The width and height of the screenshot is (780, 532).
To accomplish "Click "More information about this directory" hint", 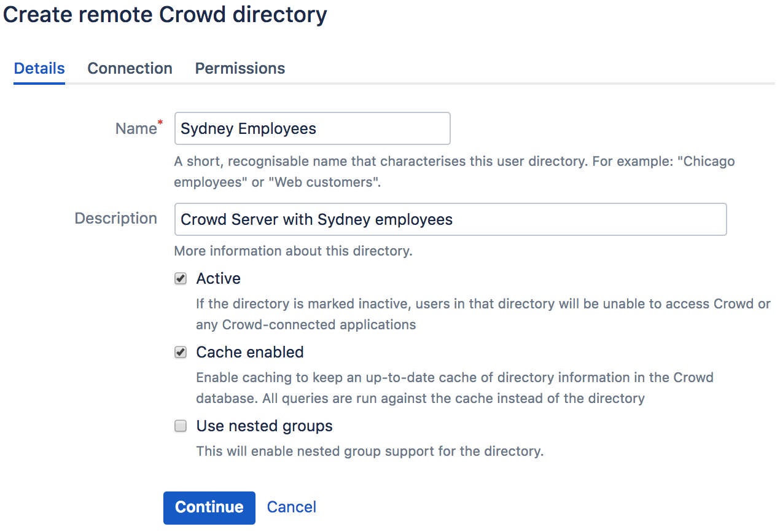I will pos(293,251).
